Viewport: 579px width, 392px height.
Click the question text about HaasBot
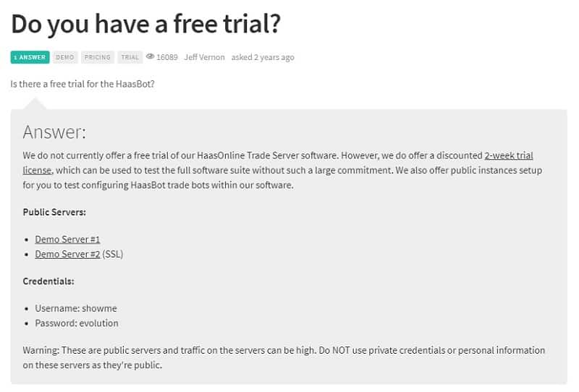coord(83,84)
